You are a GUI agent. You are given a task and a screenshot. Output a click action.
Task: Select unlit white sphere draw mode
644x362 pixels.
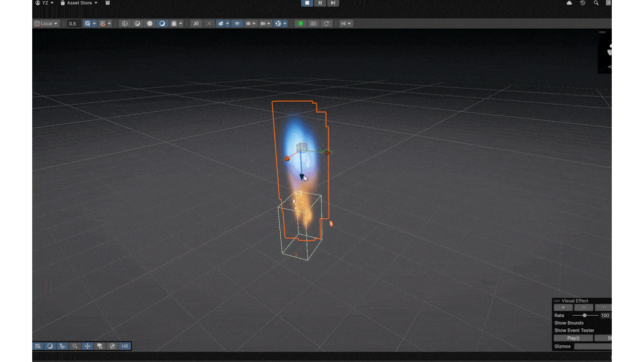coord(149,24)
